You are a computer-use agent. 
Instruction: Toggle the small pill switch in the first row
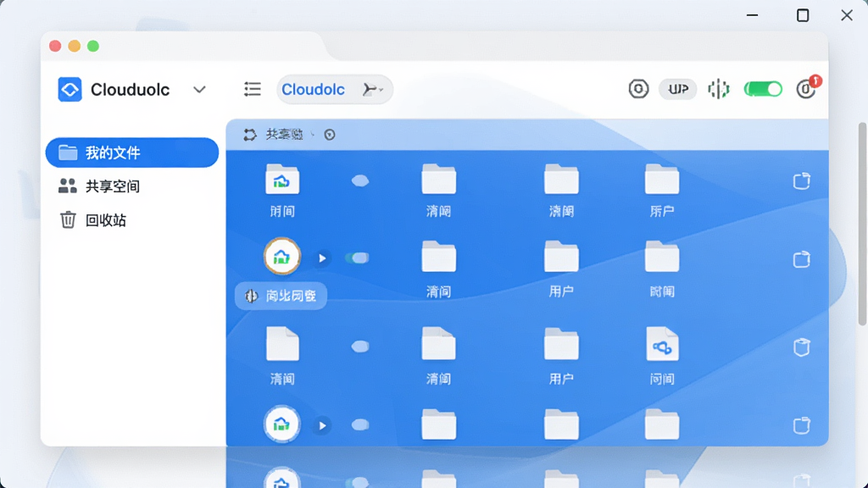pos(359,181)
